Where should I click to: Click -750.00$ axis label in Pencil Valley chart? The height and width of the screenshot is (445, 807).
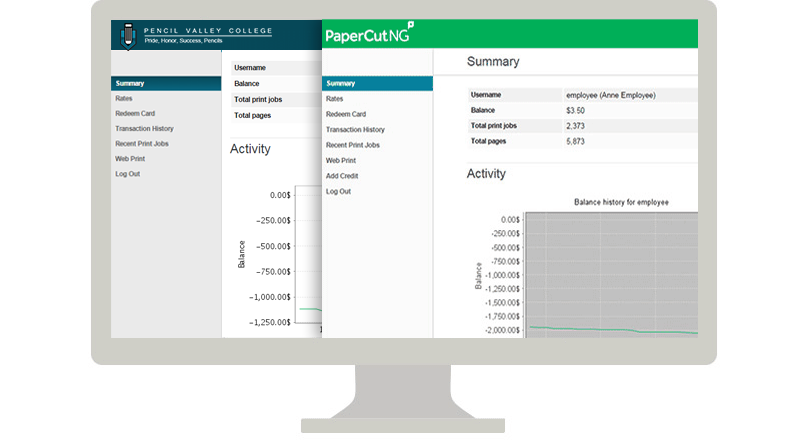coord(273,272)
